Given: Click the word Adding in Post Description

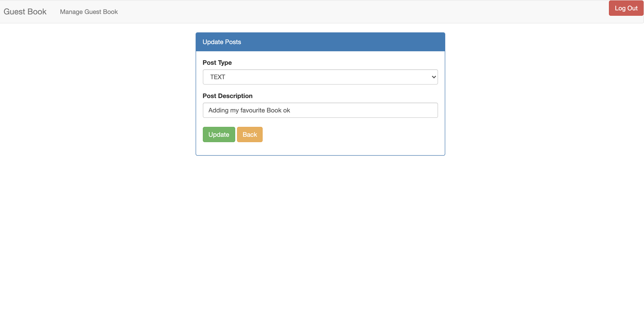Looking at the screenshot, I should click(x=218, y=110).
